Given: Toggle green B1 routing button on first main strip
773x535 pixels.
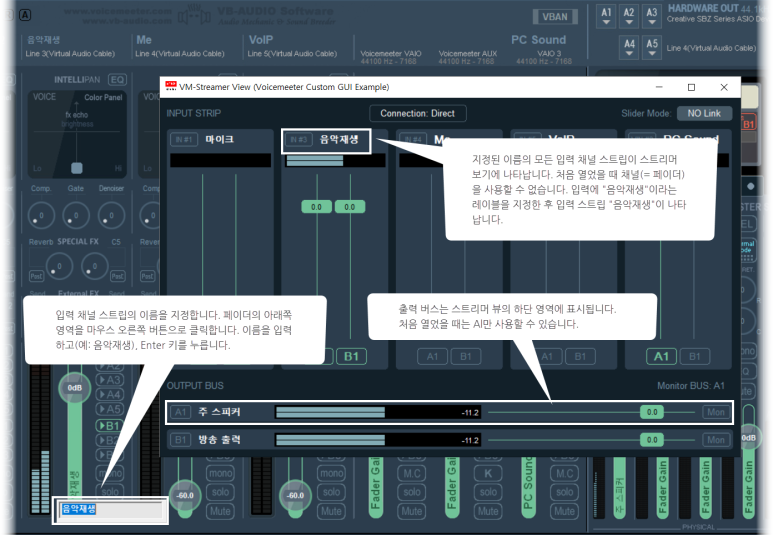Looking at the screenshot, I should pyautogui.click(x=110, y=426).
